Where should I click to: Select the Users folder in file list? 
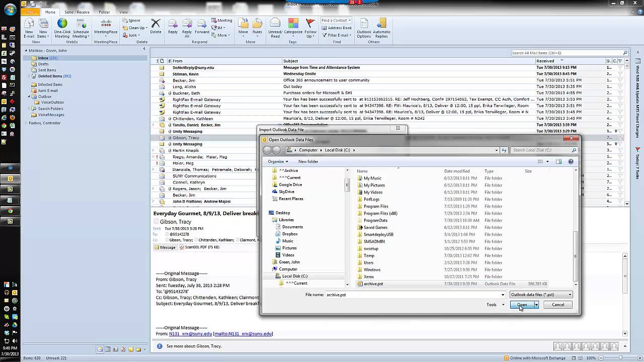pyautogui.click(x=368, y=262)
